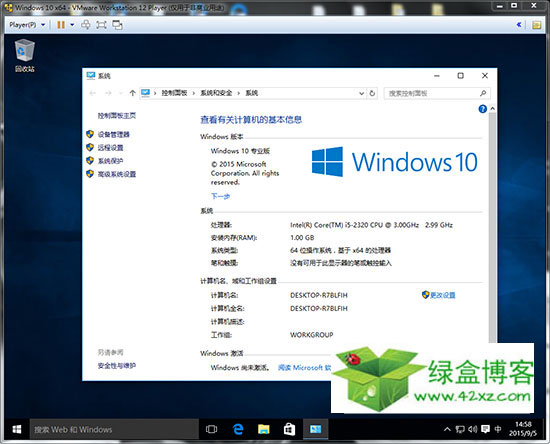Open 远程设置 link in left pane
550x444 pixels.
pyautogui.click(x=110, y=148)
